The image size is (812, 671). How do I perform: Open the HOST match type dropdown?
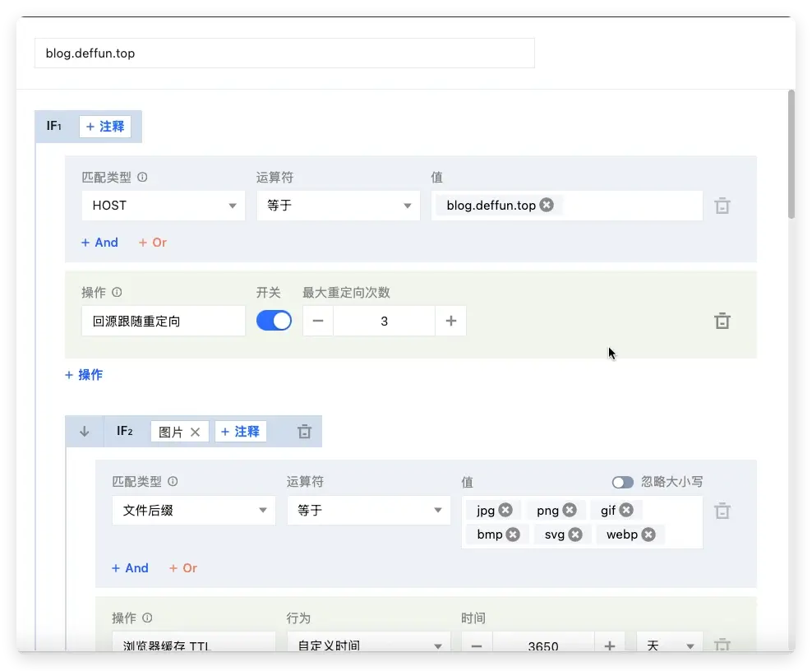pos(163,206)
